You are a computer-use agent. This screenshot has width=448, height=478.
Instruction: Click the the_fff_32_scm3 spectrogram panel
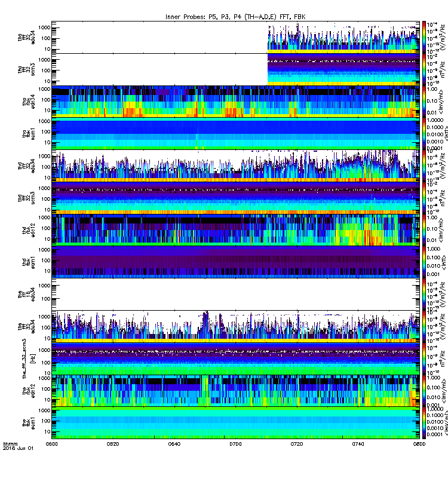click(235, 358)
